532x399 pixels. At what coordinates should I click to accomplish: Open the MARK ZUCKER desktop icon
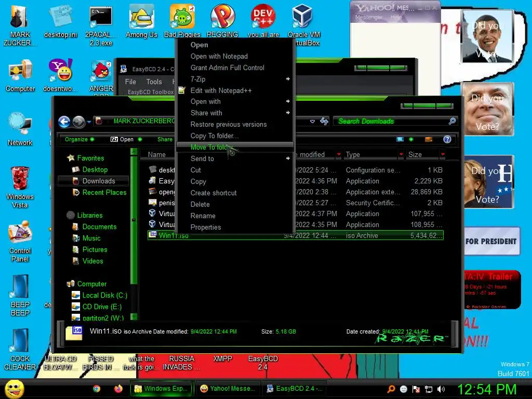tap(20, 25)
